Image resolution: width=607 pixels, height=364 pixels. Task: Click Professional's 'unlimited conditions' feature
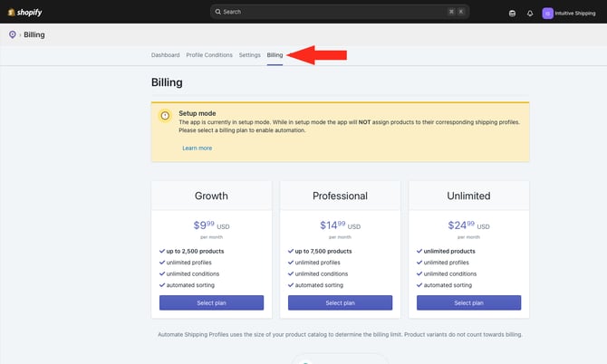pyautogui.click(x=322, y=273)
